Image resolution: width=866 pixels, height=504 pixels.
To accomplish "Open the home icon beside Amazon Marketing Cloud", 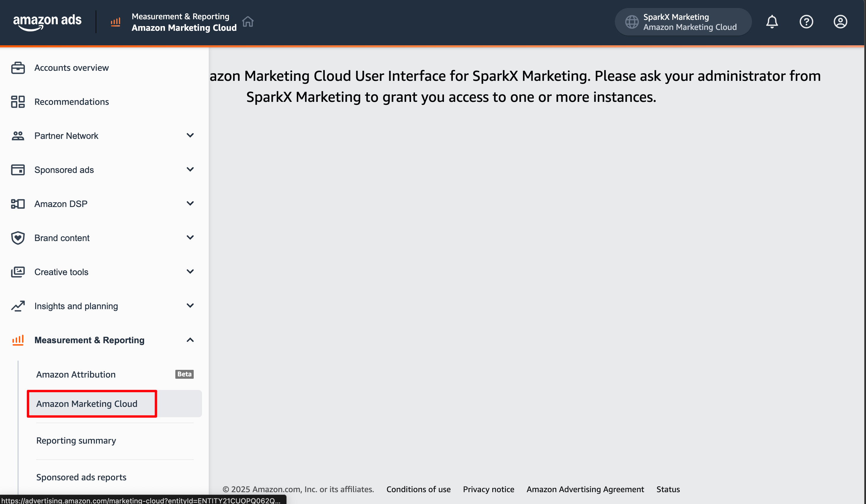I will pyautogui.click(x=248, y=22).
